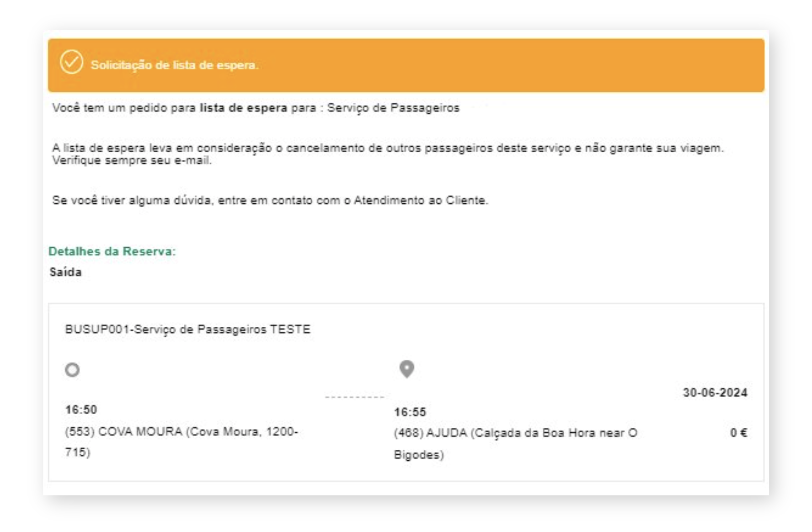Click the 0 € price label
The height and width of the screenshot is (532, 812).
coord(738,432)
